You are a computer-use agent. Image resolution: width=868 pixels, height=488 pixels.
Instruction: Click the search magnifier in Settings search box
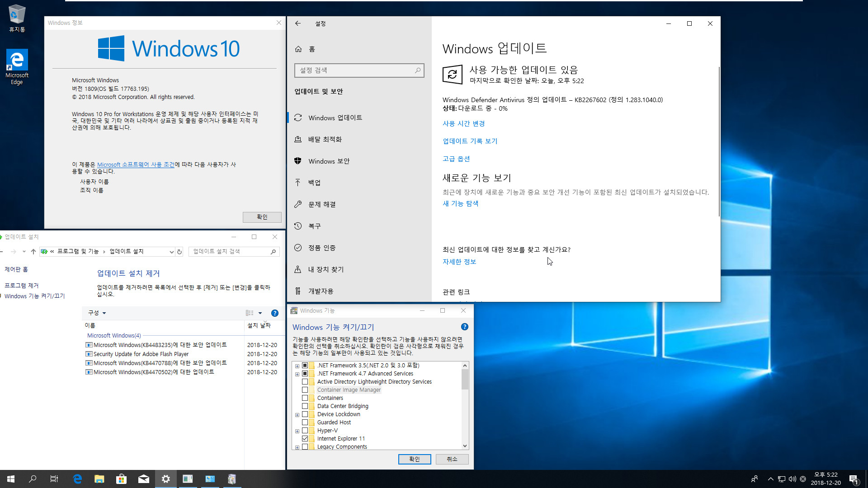pyautogui.click(x=418, y=70)
